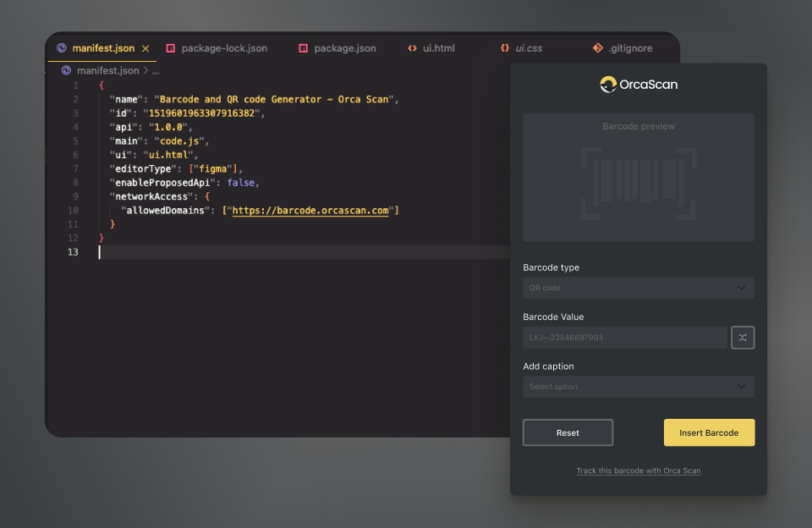
Task: Click the ui.css tab braces icon
Action: click(505, 48)
